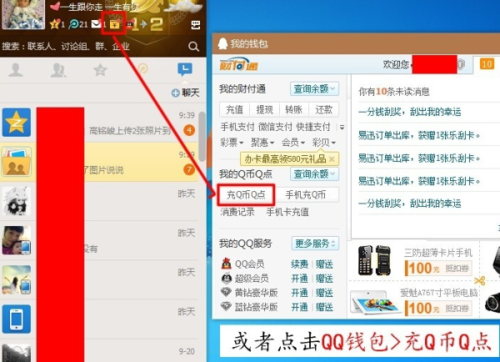
Task: Click 开通 for 黄钻豪华版
Action: tap(299, 293)
